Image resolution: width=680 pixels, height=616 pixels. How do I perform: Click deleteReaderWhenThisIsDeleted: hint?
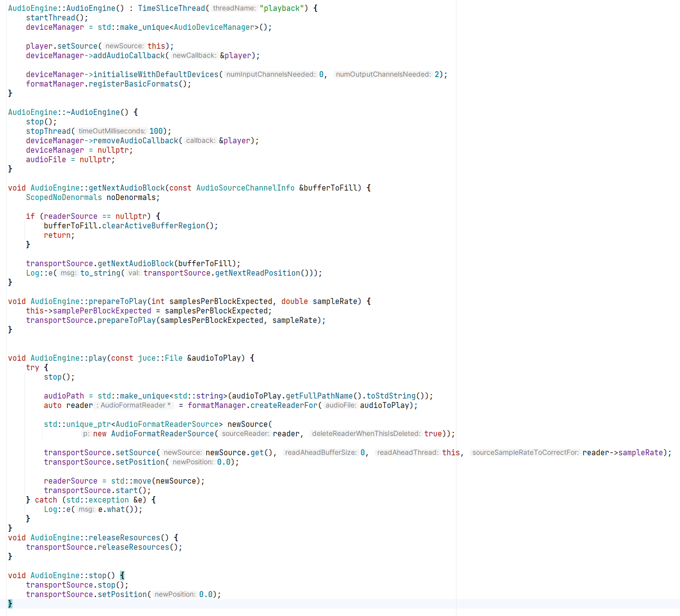pos(366,434)
